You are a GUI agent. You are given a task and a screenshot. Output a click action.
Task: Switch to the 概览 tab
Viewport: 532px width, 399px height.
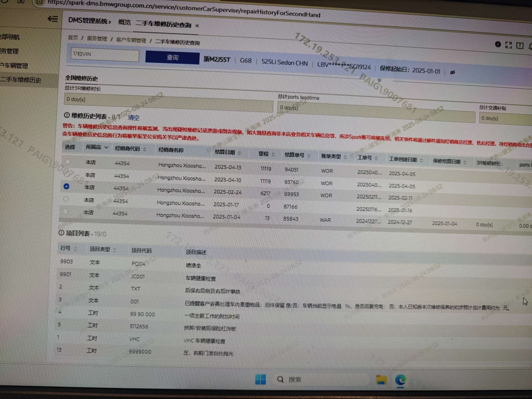pyautogui.click(x=124, y=22)
